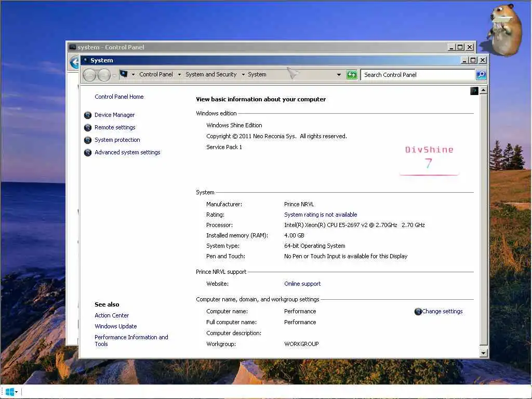Screen dimensions: 532x399
Task: Click the system - Control Panel title icon
Action: tap(72, 47)
